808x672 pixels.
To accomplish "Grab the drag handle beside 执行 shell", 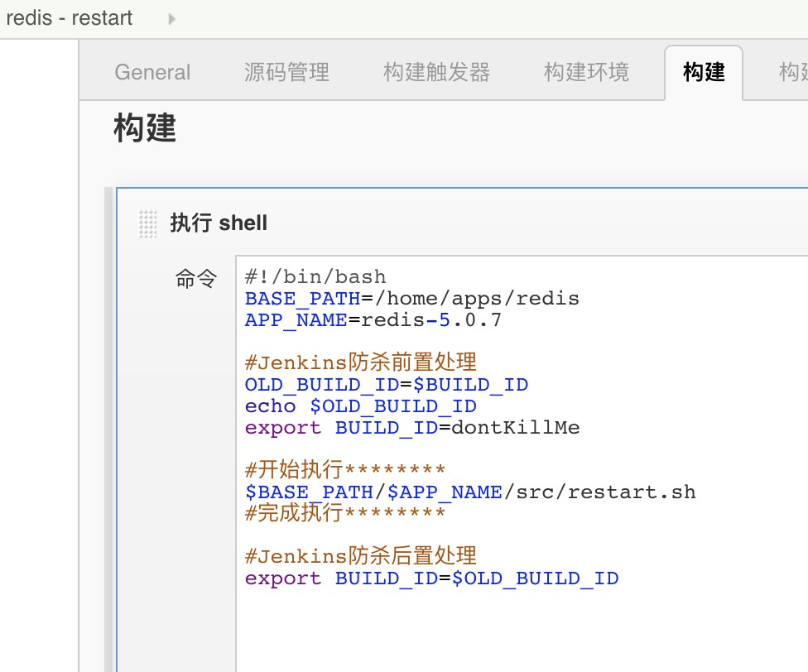I will pos(147,223).
